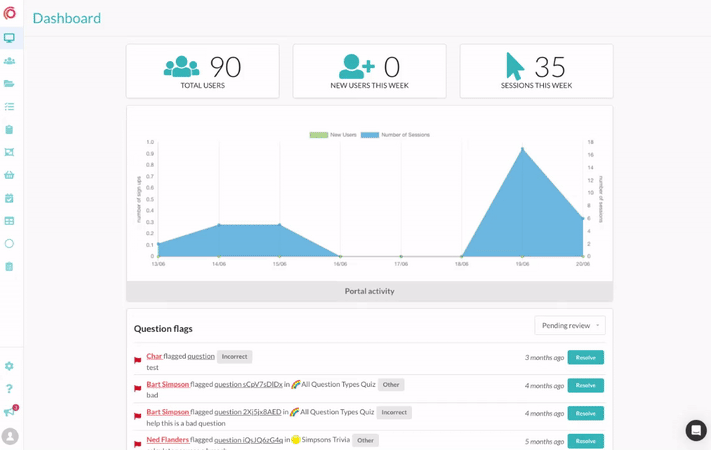Expand the Pending review dropdown
The width and height of the screenshot is (711, 450).
(x=570, y=325)
